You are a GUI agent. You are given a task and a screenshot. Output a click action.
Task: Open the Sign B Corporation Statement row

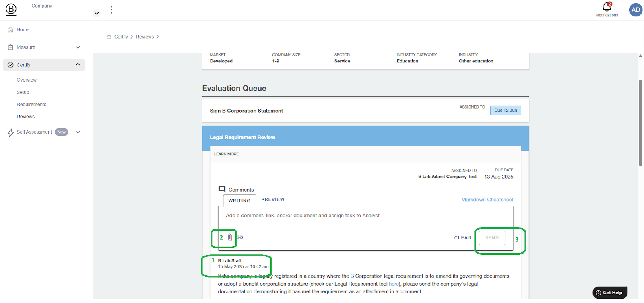click(365, 111)
